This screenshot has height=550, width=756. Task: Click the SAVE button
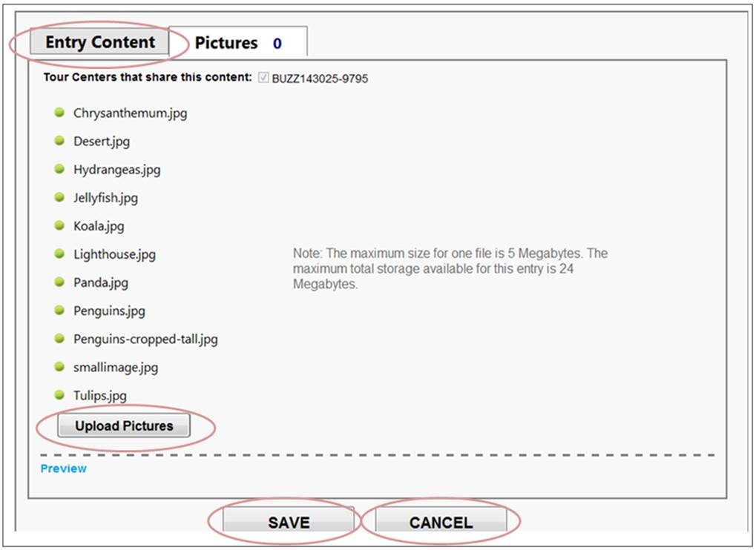289,522
